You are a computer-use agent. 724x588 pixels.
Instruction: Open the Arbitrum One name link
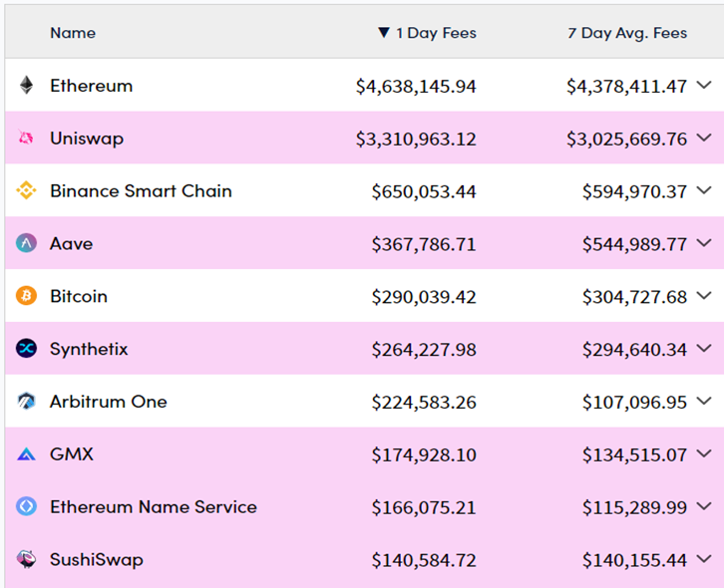(x=108, y=402)
